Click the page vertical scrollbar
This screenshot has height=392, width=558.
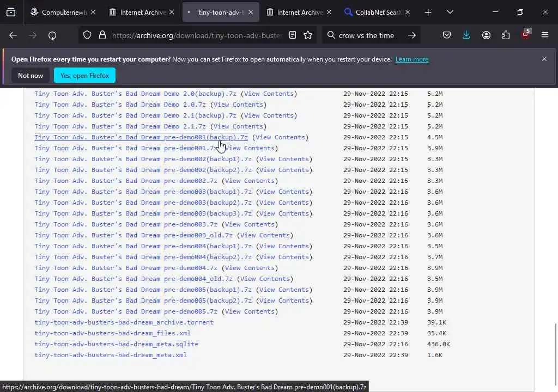pos(555,354)
